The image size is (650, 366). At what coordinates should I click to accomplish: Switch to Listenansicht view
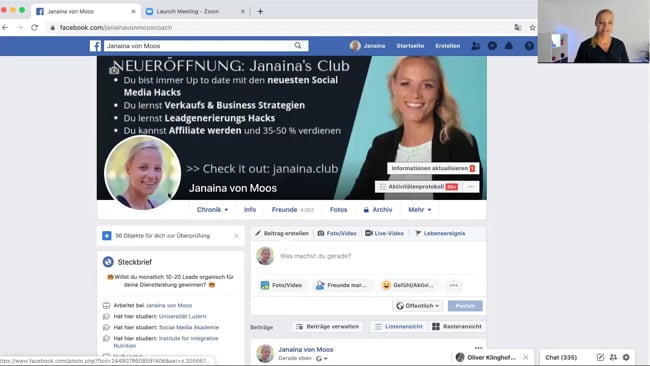coord(399,327)
